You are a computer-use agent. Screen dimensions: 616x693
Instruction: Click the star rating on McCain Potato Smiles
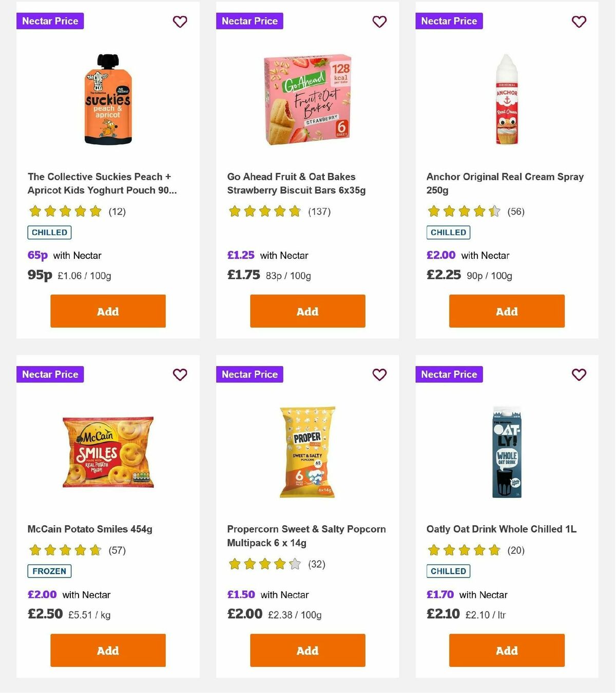click(65, 550)
